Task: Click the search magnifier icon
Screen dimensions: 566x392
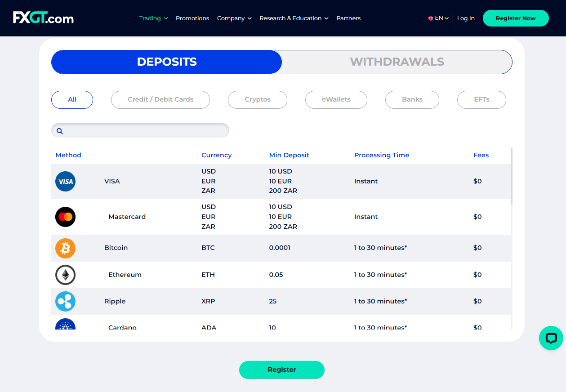Action: coord(60,131)
